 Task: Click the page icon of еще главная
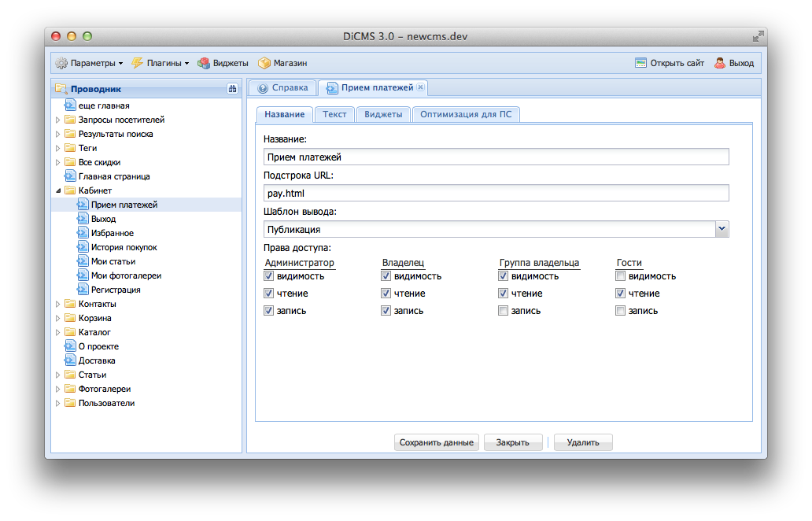pyautogui.click(x=70, y=105)
